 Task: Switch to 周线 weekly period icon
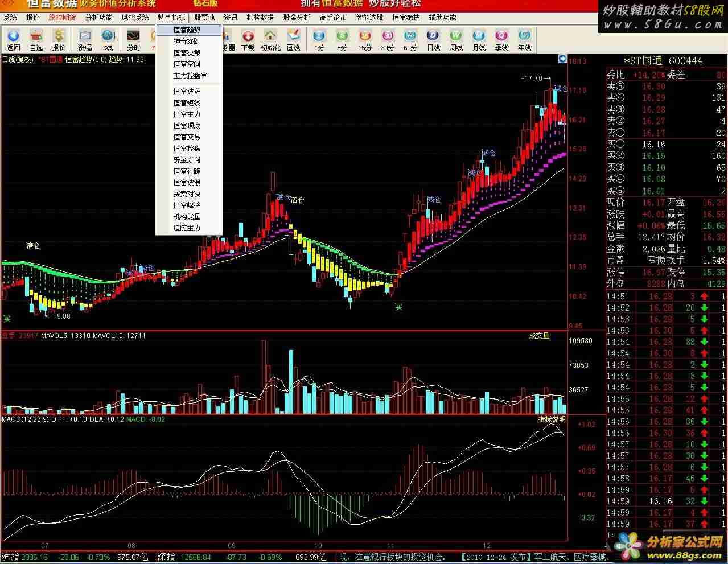coord(456,40)
